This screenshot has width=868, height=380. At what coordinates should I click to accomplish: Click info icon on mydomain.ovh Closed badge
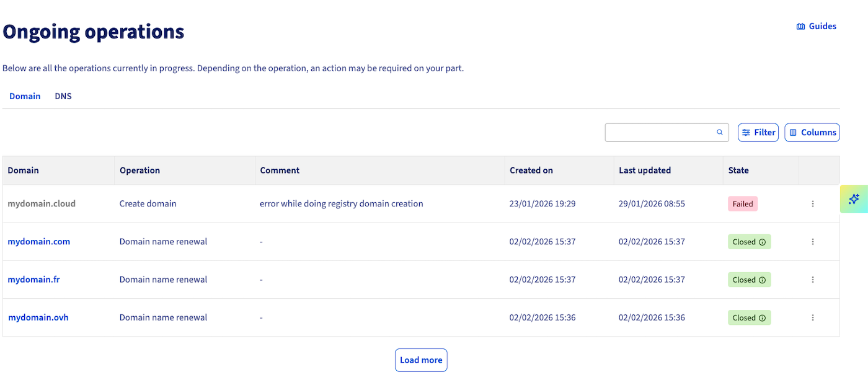(762, 318)
